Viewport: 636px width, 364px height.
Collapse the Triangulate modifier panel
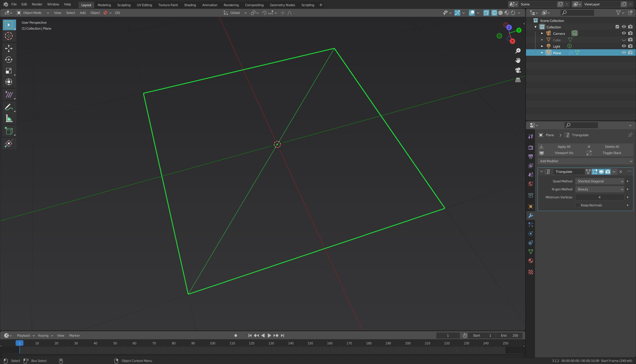point(542,172)
